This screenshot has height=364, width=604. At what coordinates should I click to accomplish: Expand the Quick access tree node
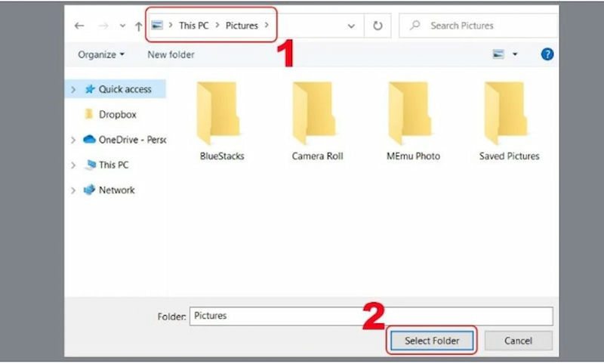(73, 89)
